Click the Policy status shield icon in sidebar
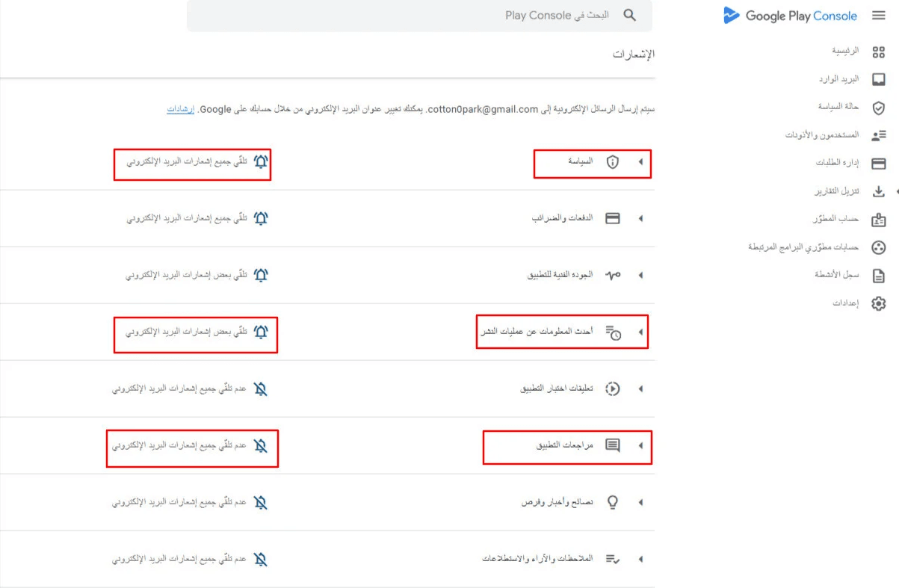Viewport: 899px width, 588px height. coord(879,108)
